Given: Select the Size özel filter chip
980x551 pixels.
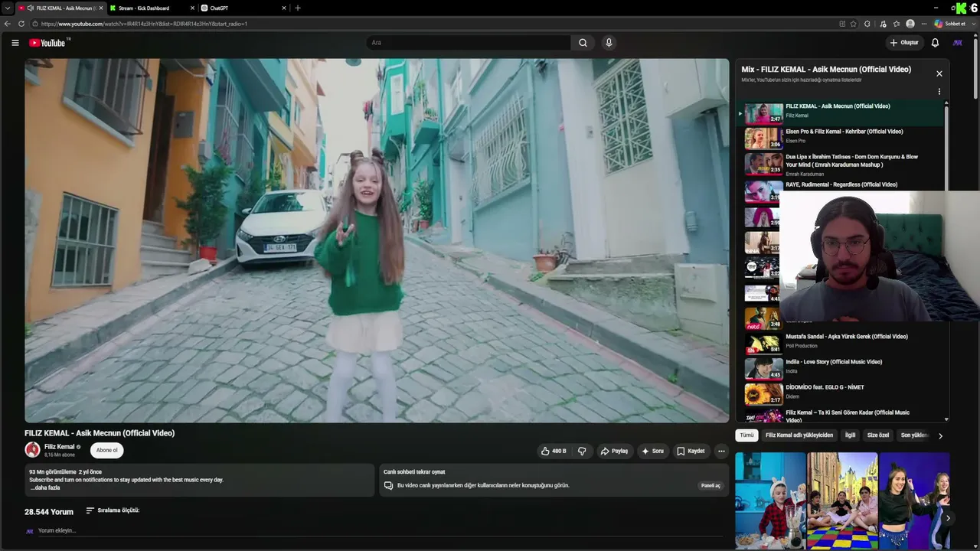Looking at the screenshot, I should point(878,435).
